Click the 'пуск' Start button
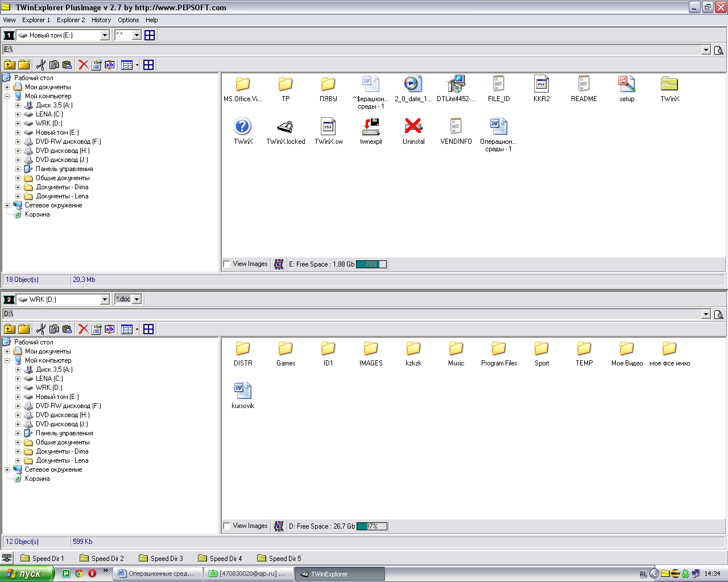The image size is (728, 582). (27, 574)
